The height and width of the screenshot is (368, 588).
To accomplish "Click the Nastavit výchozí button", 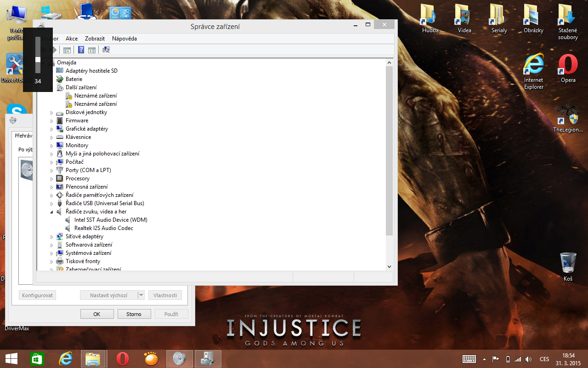I will point(109,295).
